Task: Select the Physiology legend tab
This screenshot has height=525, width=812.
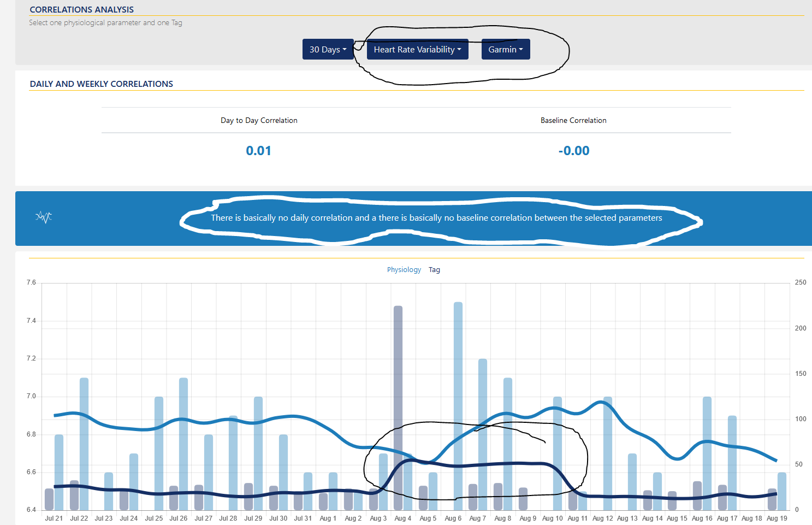Action: [x=404, y=269]
